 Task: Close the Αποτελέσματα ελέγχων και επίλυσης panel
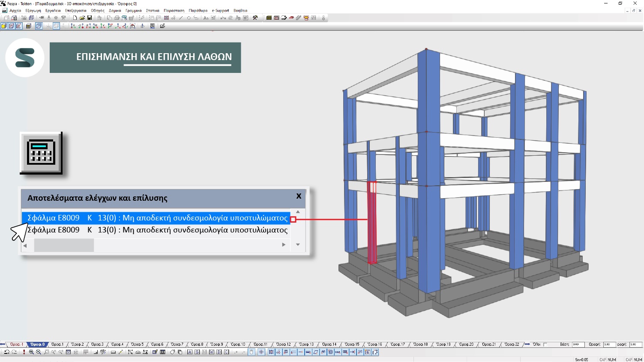click(x=299, y=196)
